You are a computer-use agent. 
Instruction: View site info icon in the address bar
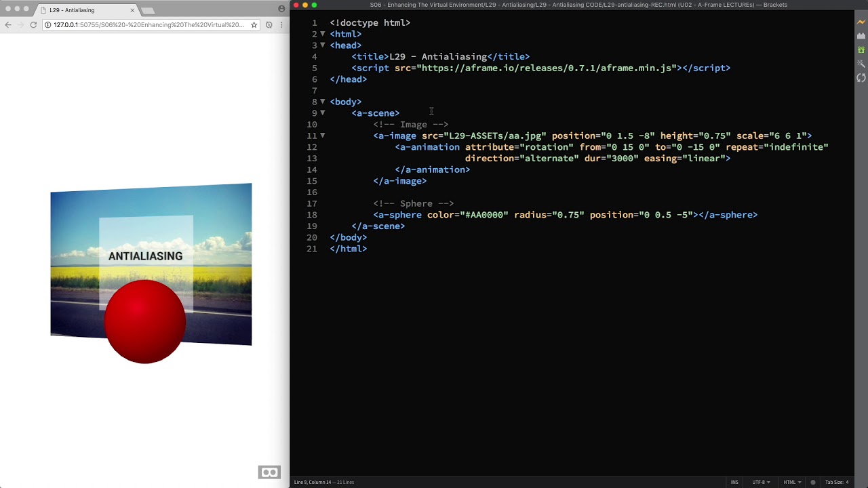pos(48,25)
